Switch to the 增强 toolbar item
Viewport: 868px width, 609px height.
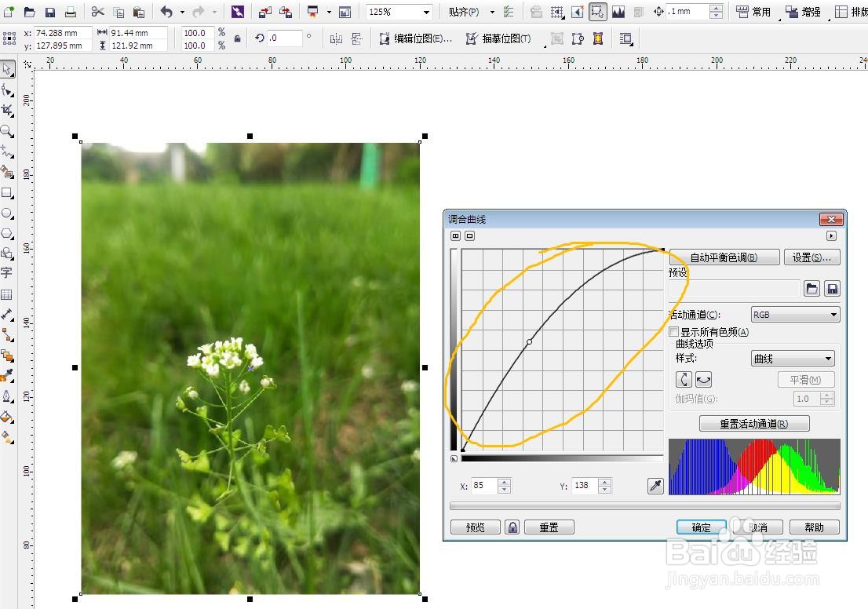point(803,12)
